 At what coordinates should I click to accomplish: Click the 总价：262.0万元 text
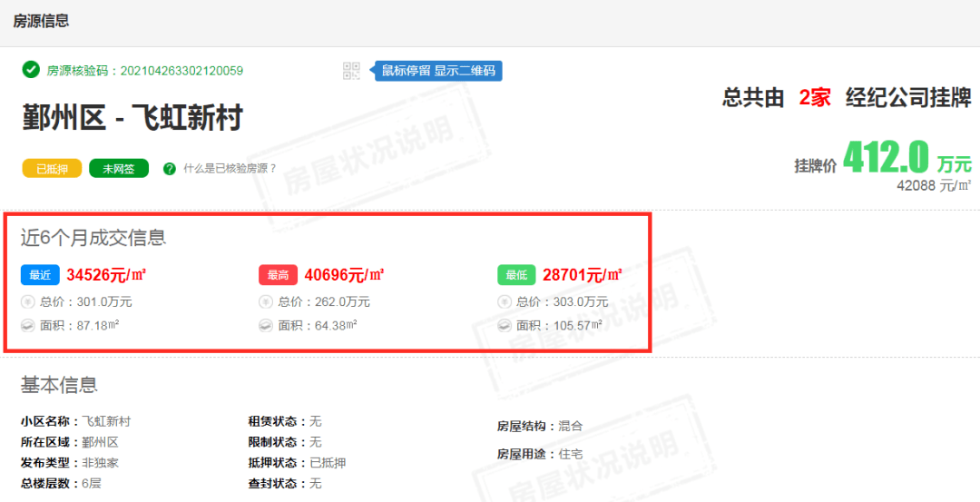[324, 302]
